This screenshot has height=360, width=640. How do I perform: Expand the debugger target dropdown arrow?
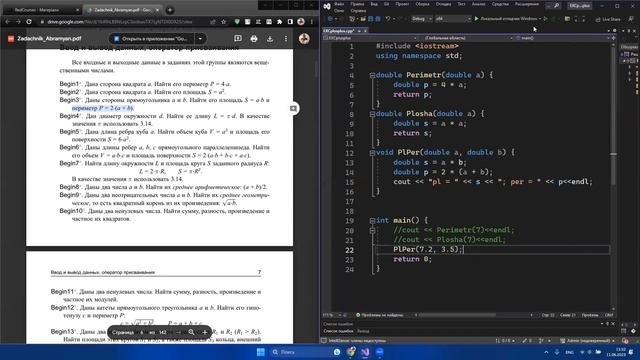540,19
